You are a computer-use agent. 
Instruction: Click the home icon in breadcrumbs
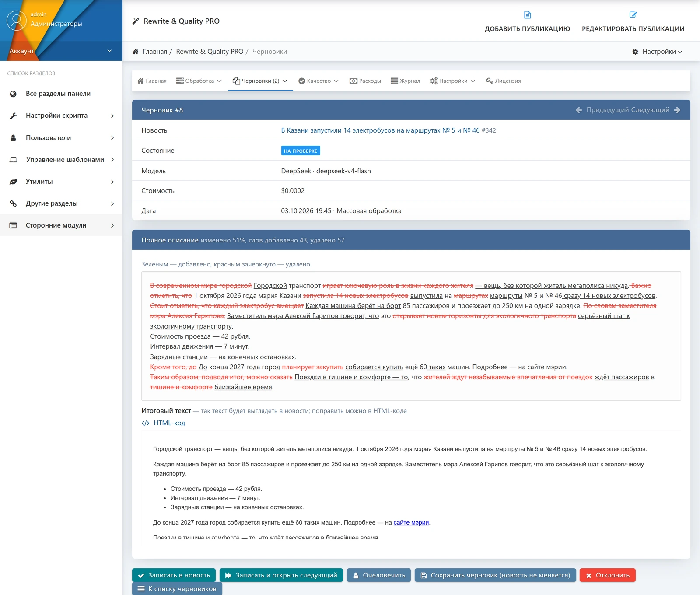coord(136,52)
